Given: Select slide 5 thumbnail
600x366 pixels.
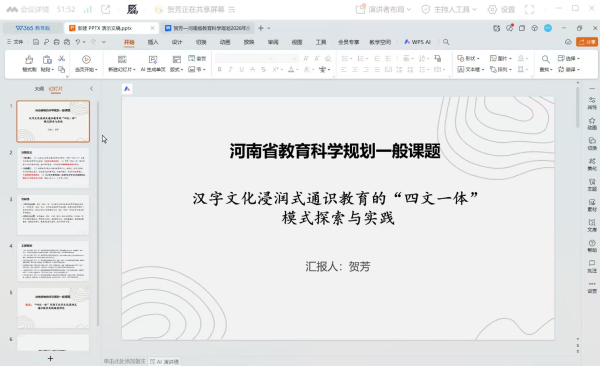Looking at the screenshot, I should 53,308.
